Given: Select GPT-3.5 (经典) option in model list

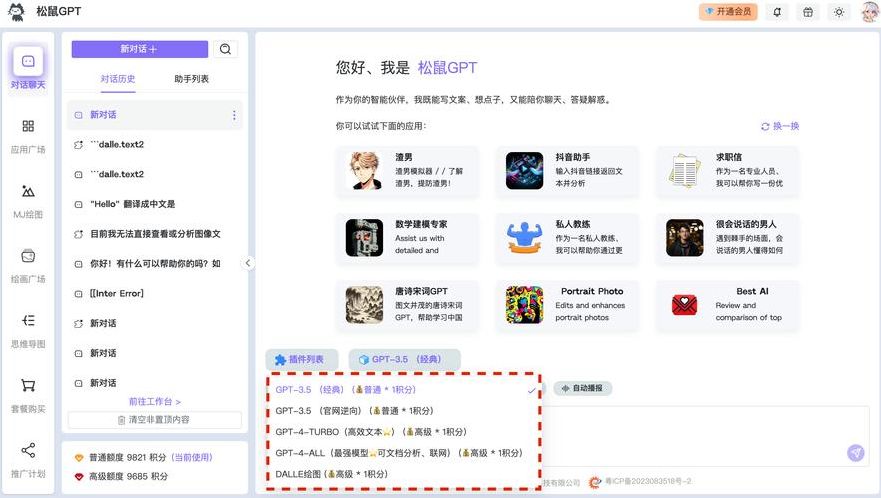Looking at the screenshot, I should [403, 390].
